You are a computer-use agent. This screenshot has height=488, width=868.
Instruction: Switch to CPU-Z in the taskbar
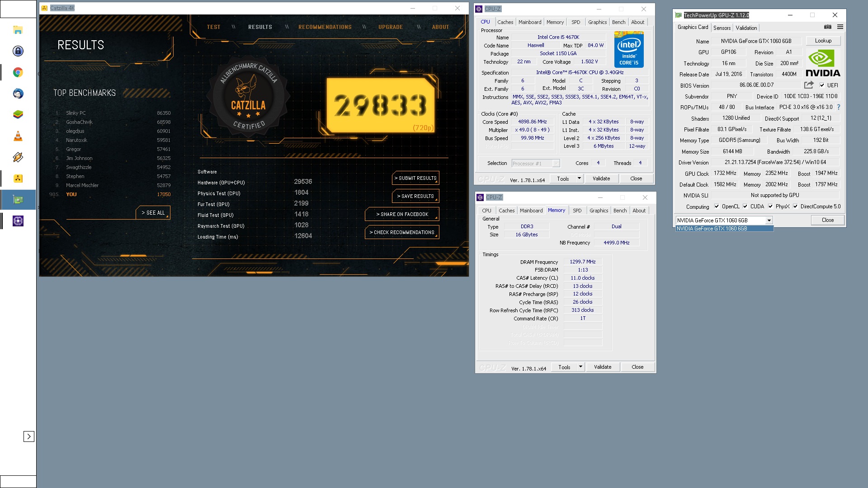click(18, 221)
